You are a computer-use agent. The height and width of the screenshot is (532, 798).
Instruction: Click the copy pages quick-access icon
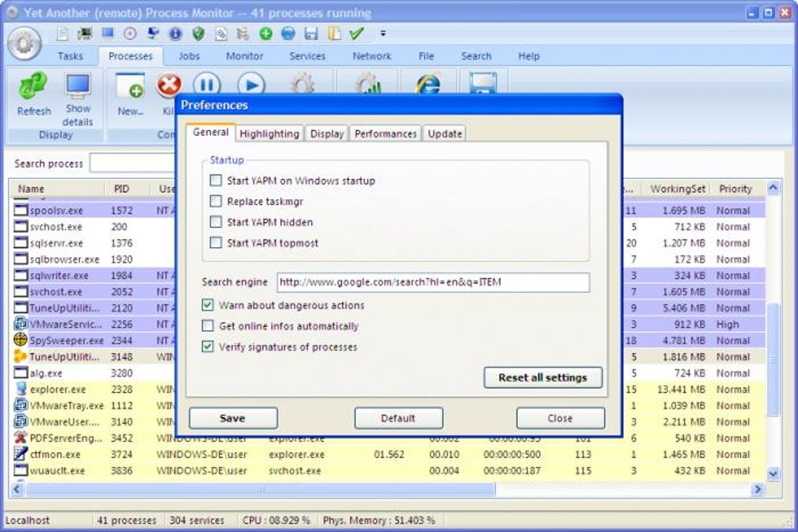(334, 34)
